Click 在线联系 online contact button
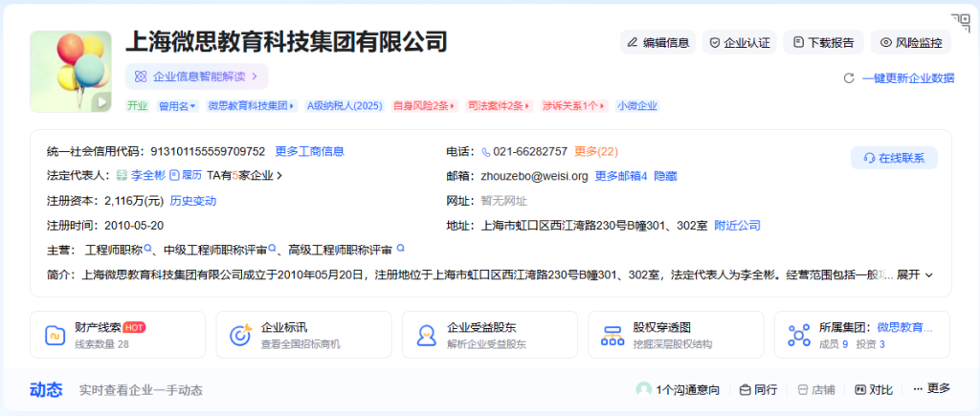This screenshot has width=980, height=416. click(x=895, y=158)
